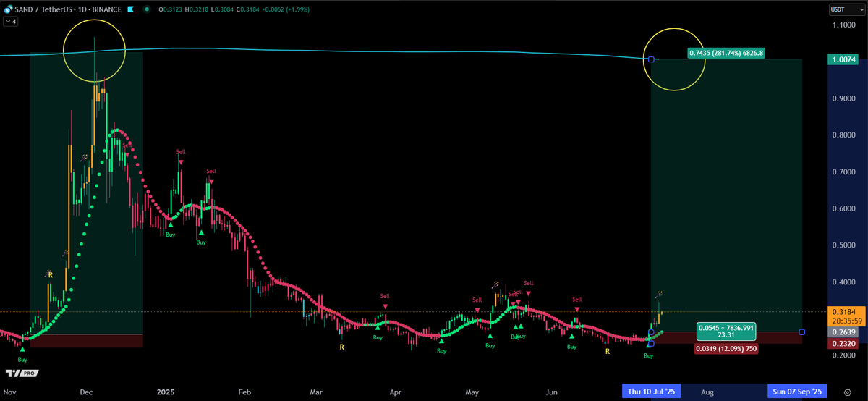The image size is (868, 401).
Task: Click the Dec label on the time axis
Action: click(x=86, y=392)
